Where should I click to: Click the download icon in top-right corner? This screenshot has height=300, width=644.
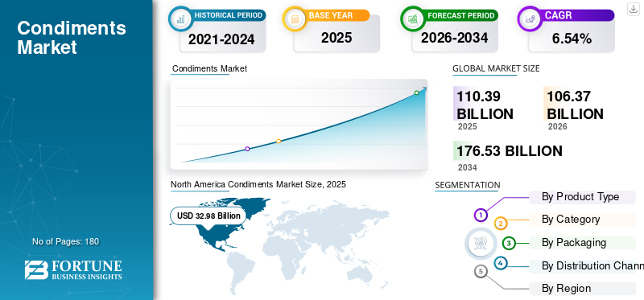[634, 9]
